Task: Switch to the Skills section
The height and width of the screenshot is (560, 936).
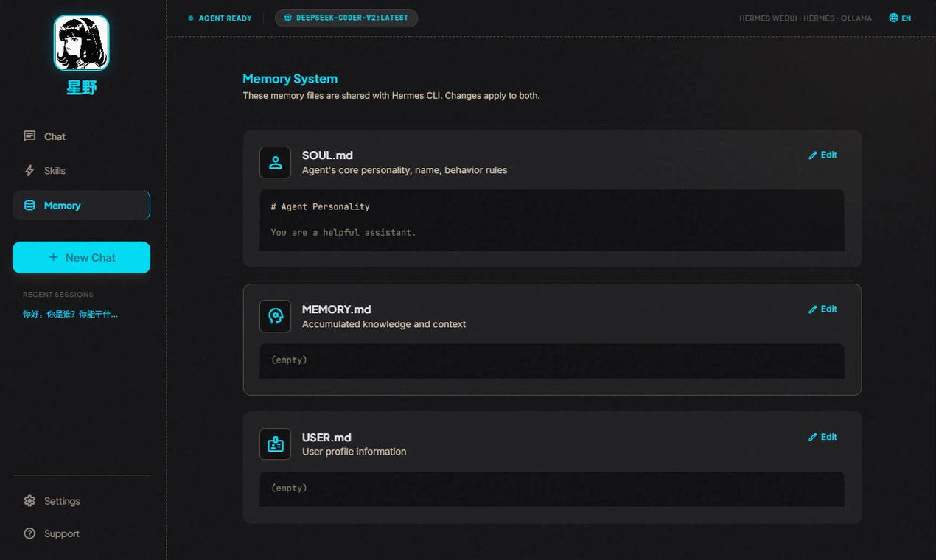Action: click(x=55, y=170)
